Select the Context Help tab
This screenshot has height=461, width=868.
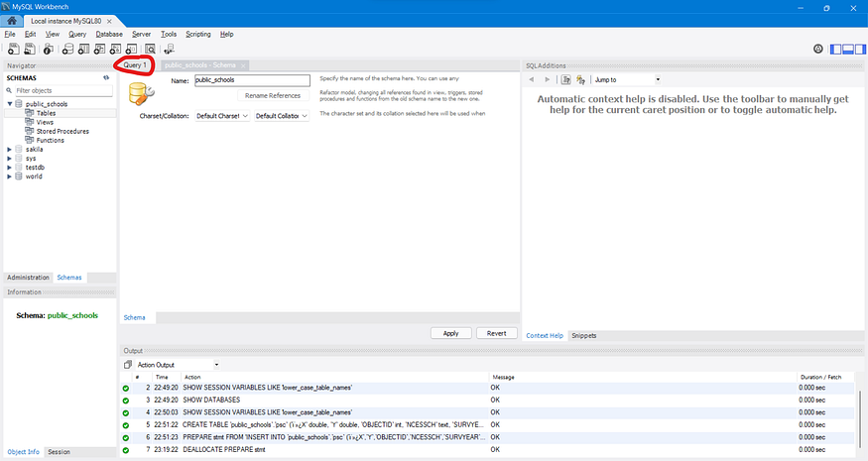[545, 335]
